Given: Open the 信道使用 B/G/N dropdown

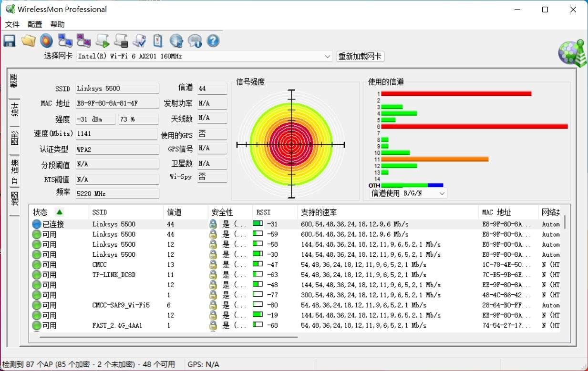Looking at the screenshot, I should (409, 193).
